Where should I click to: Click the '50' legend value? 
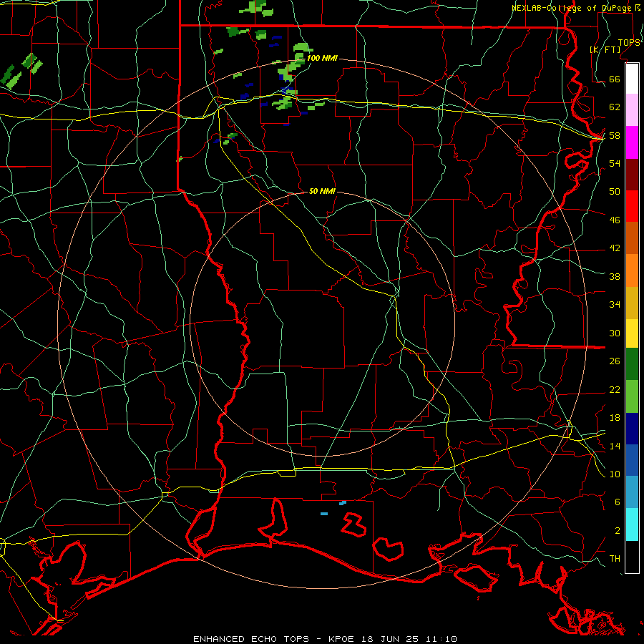(615, 191)
